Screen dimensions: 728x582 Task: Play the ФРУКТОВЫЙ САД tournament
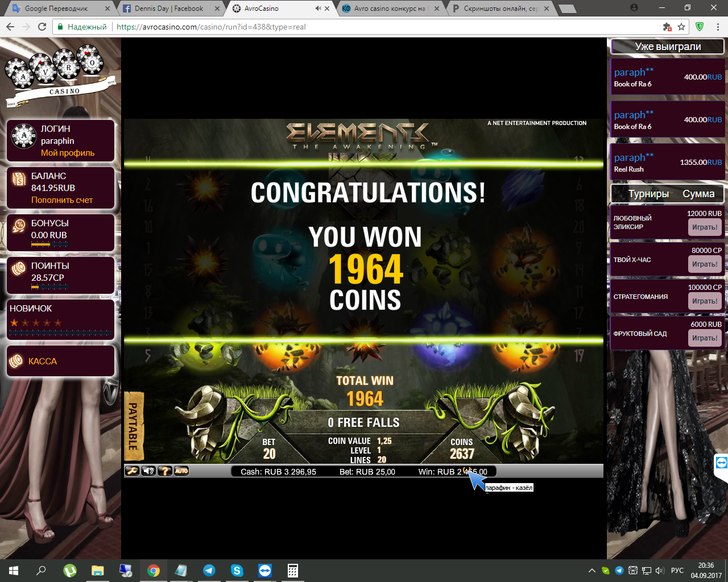click(x=705, y=338)
